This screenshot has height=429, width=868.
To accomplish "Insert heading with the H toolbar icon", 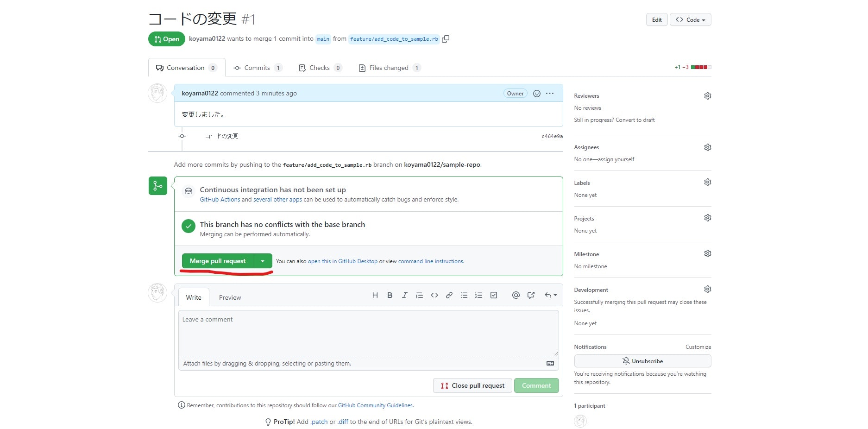I will click(375, 295).
